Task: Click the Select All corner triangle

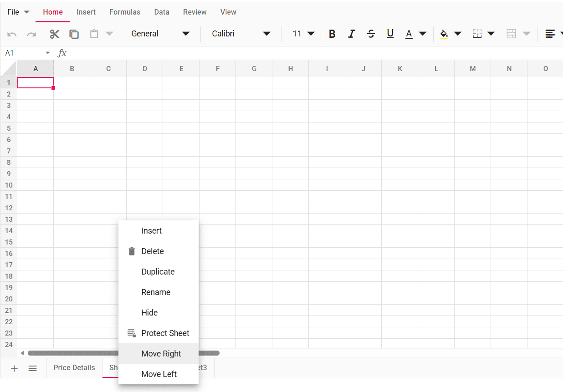Action: point(9,69)
